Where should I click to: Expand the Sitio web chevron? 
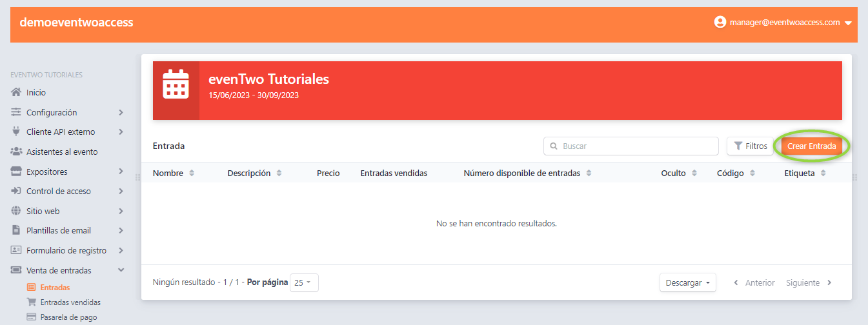click(121, 211)
